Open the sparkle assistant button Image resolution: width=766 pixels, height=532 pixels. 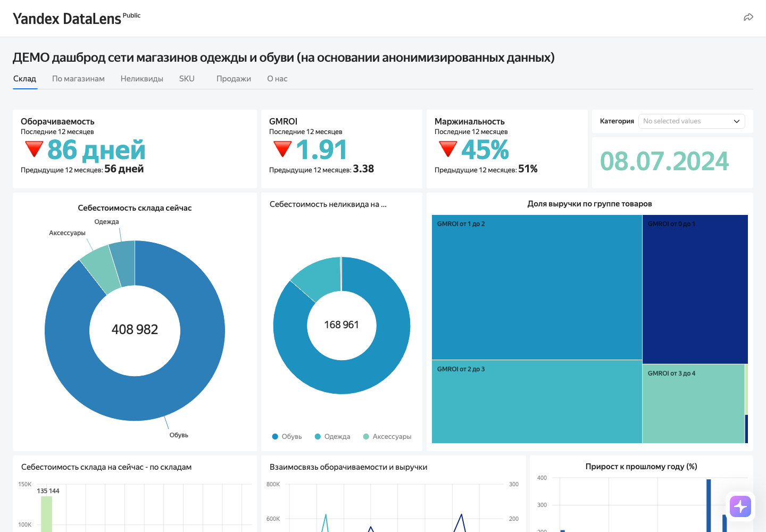[740, 506]
